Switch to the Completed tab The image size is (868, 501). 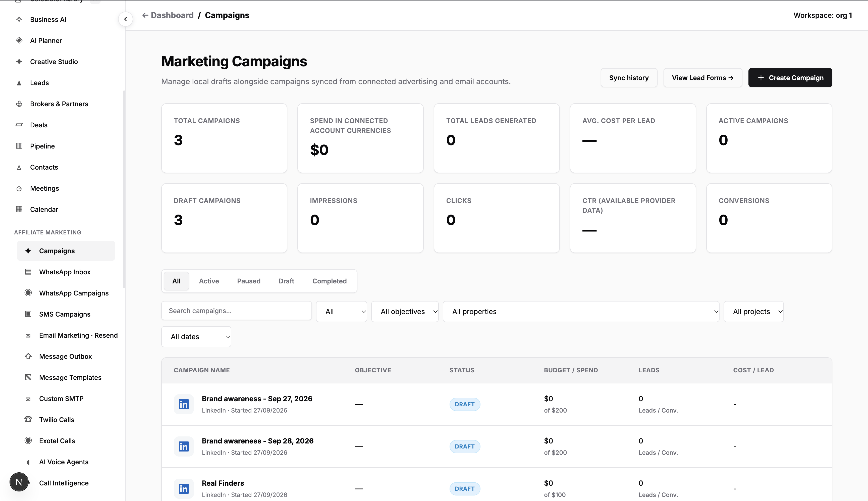coord(330,281)
